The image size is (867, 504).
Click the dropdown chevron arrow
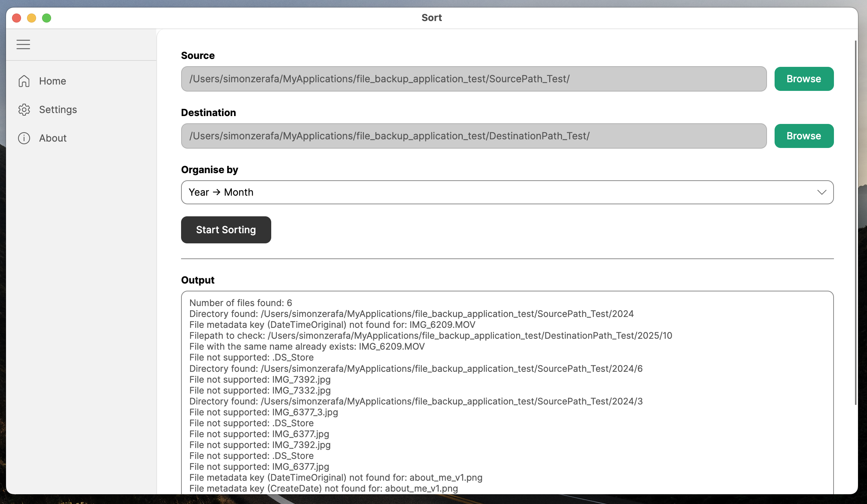pos(822,192)
